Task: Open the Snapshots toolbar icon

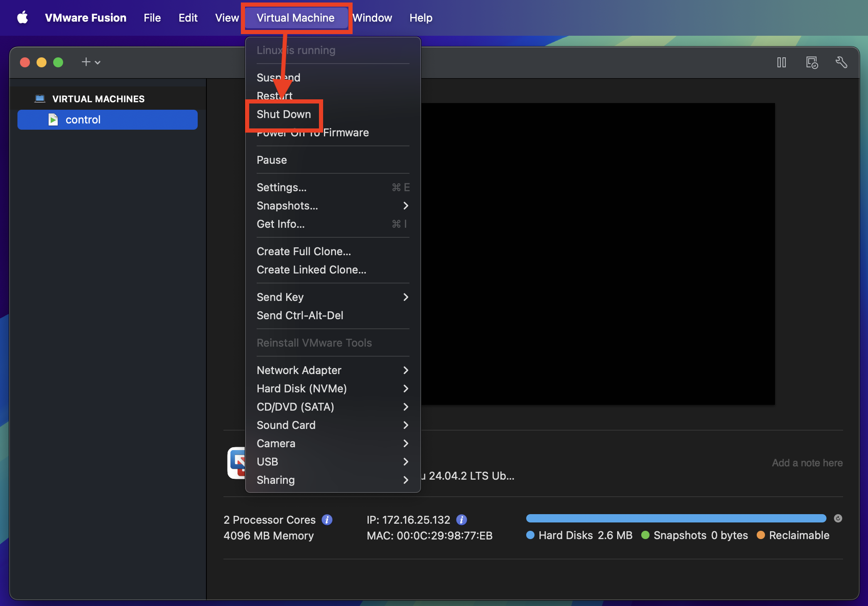Action: (x=812, y=62)
